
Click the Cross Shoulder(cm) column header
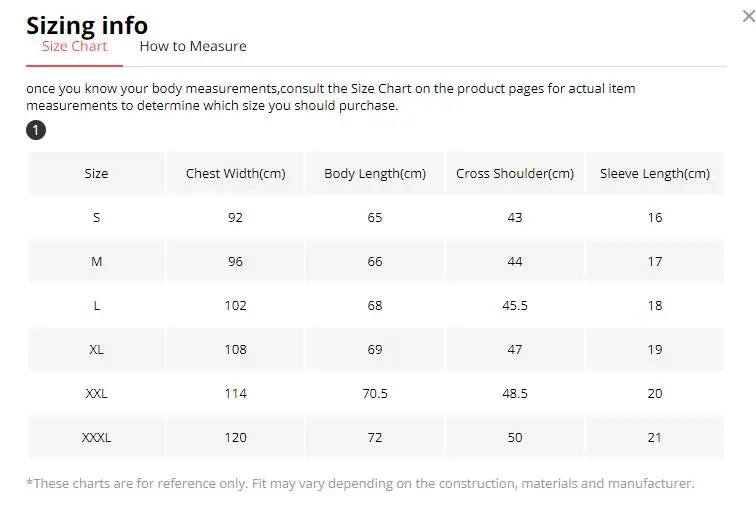[515, 173]
